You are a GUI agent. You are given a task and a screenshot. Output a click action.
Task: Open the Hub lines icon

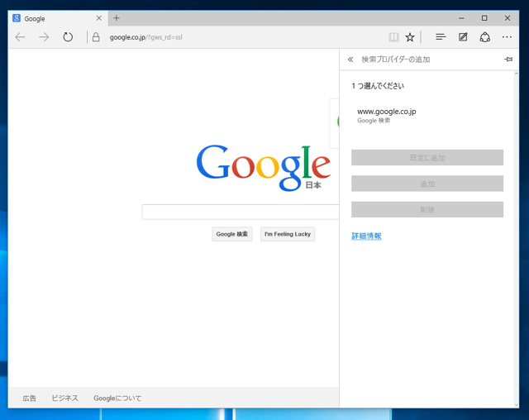pyautogui.click(x=441, y=36)
